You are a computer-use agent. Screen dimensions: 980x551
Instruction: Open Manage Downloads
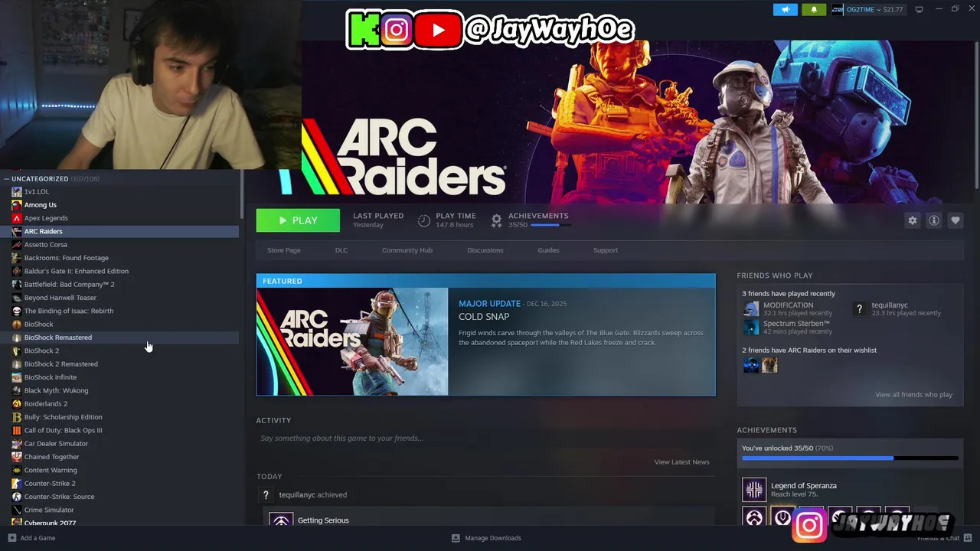tap(486, 538)
